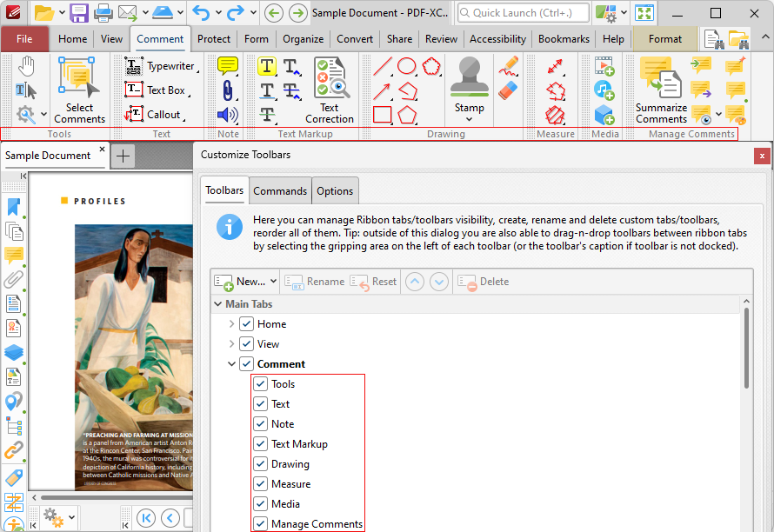Screen dimensions: 774x532
Task: Select the Eraser tool
Action: coord(509,90)
